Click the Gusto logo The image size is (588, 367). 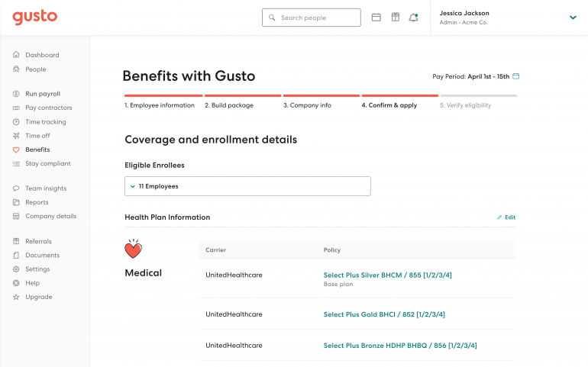pyautogui.click(x=35, y=18)
